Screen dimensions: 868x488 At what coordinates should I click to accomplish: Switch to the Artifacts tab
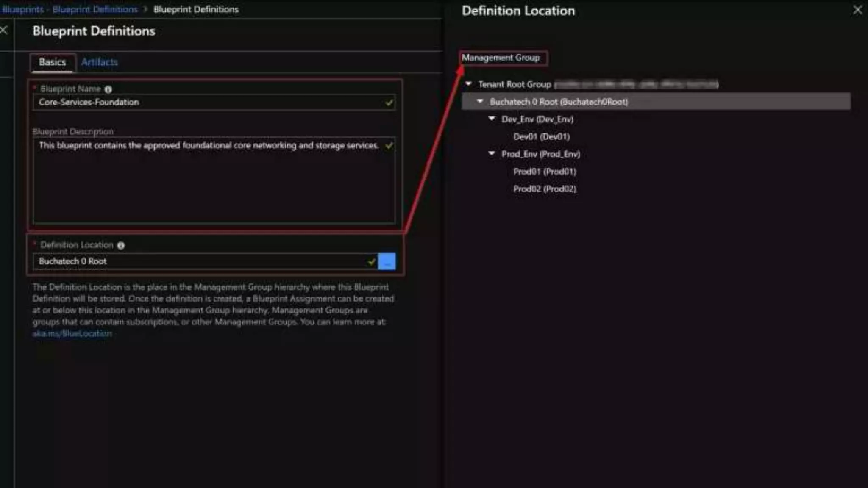[x=99, y=62]
